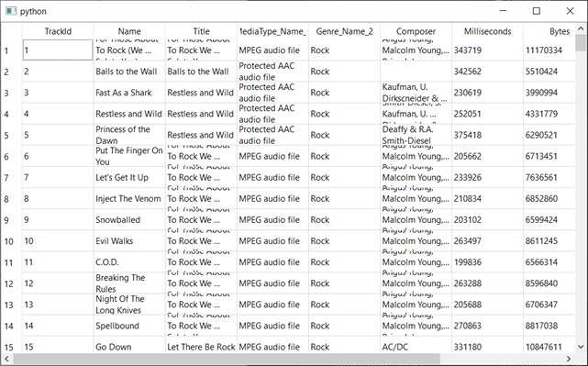The image size is (588, 366).
Task: Click the Bytes value 6566314
Action: pos(549,262)
